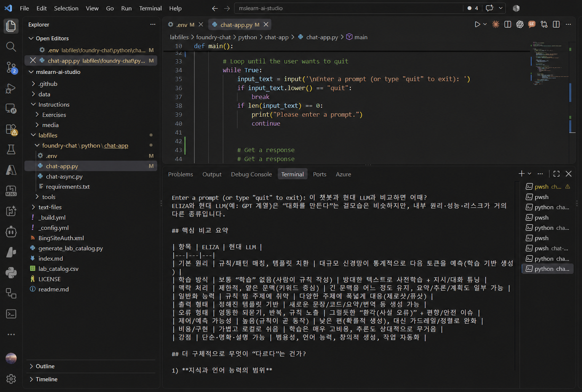This screenshot has width=582, height=392.
Task: Open Extensions view with warning badge
Action: tap(11, 130)
